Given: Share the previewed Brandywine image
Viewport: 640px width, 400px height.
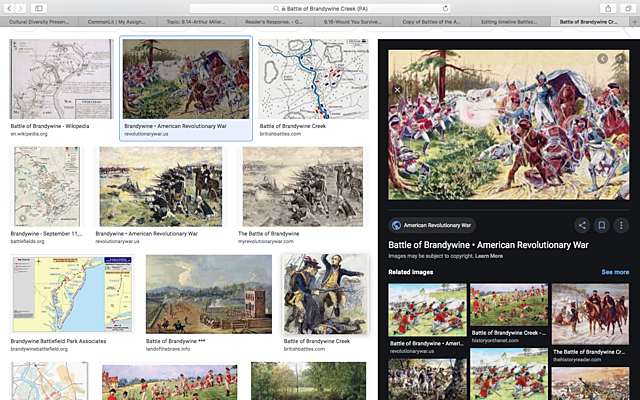Looking at the screenshot, I should point(582,225).
